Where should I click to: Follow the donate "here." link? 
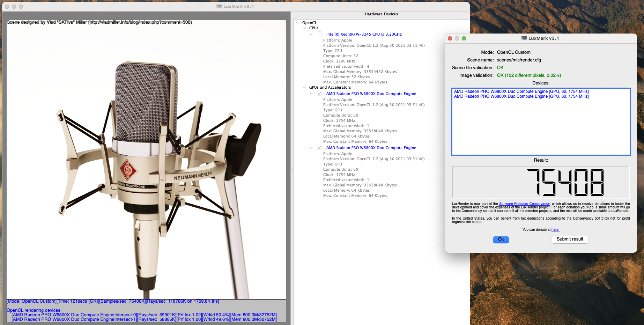tap(555, 230)
